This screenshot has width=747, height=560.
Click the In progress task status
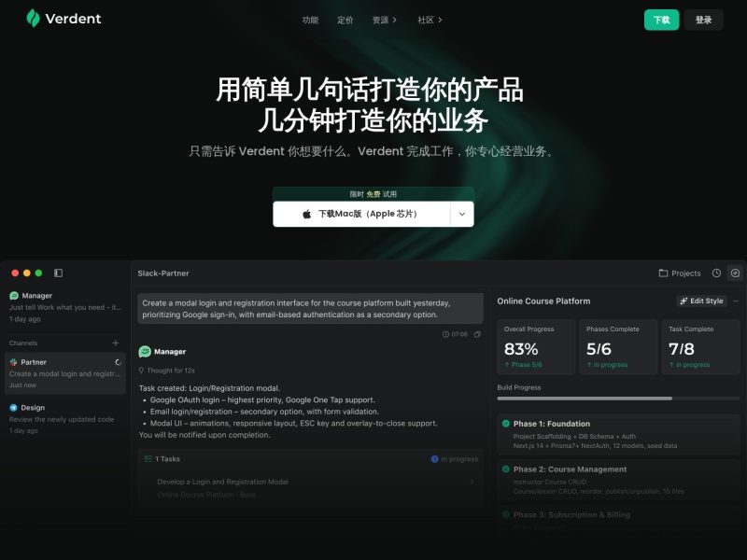pyautogui.click(x=455, y=459)
